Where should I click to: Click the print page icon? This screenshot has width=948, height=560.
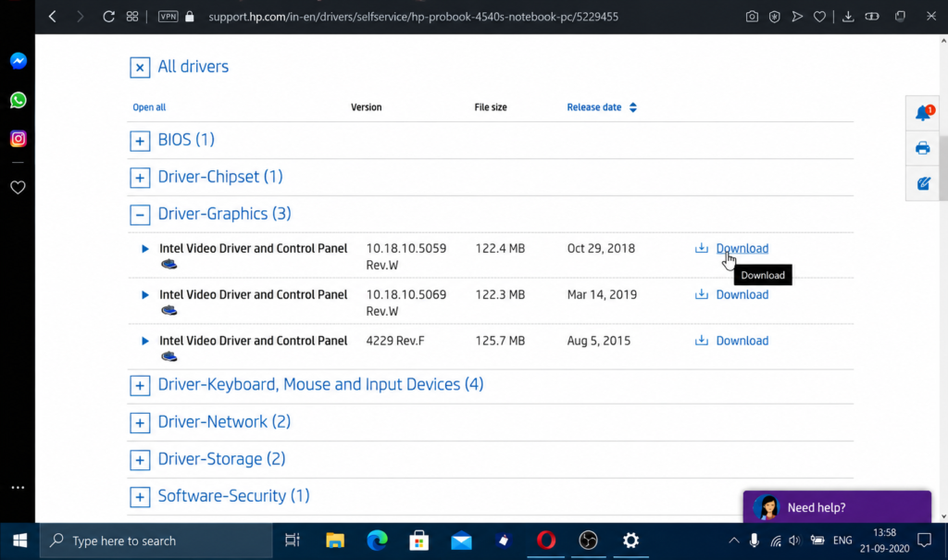923,148
